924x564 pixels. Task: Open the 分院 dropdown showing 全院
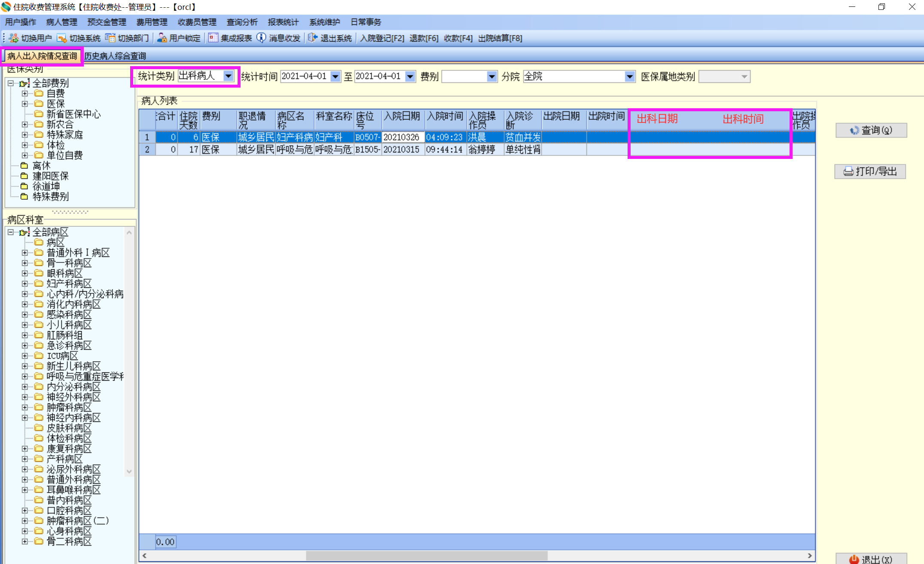pyautogui.click(x=629, y=76)
